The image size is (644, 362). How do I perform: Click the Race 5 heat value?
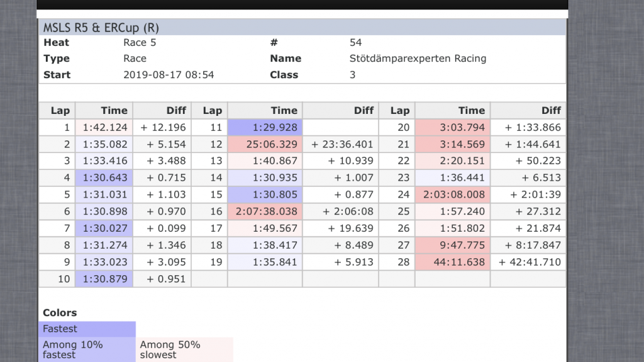[140, 42]
